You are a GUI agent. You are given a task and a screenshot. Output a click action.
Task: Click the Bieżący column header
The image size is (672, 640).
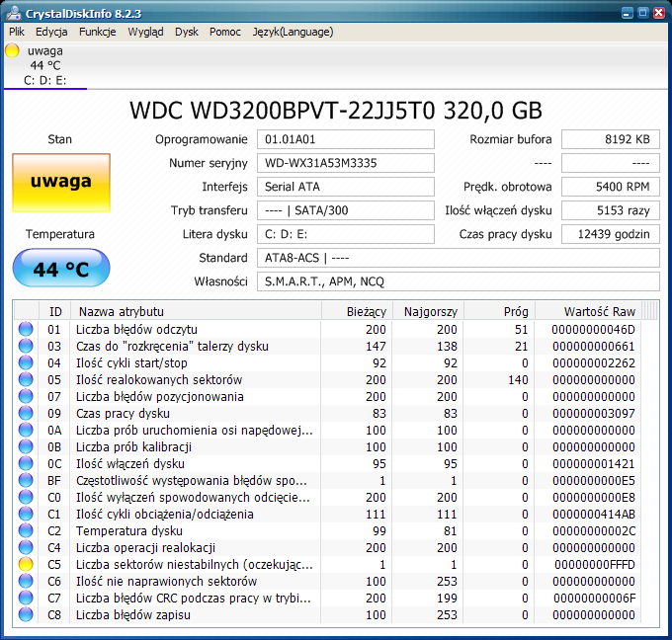pos(357,311)
